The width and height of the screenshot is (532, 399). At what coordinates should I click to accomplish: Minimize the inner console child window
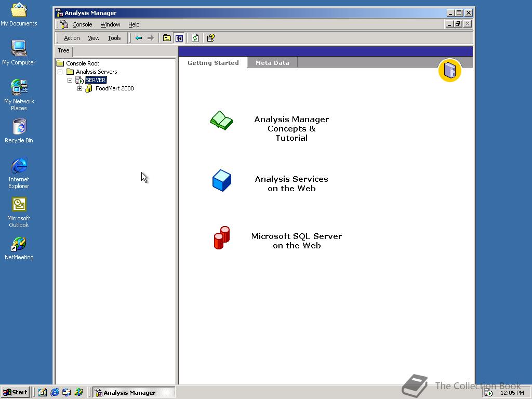[x=449, y=24]
